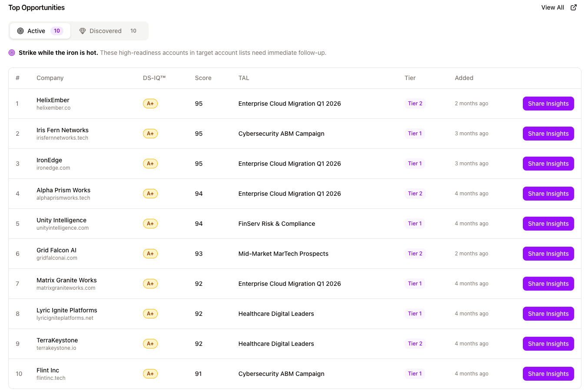Image resolution: width=588 pixels, height=392 pixels.
Task: Share Insights for IronEdge
Action: (548, 164)
